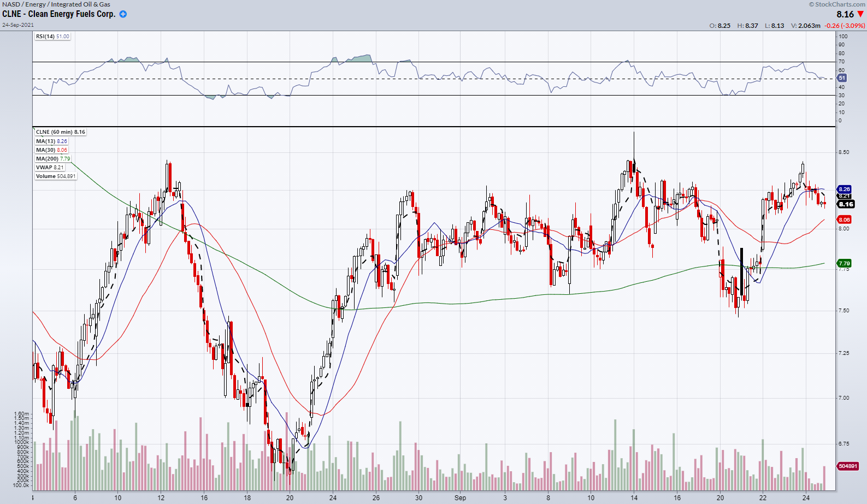Click the 22 label on the date axis

[763, 497]
